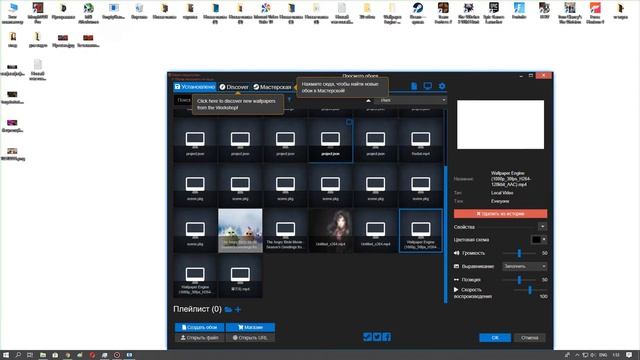Click the Отмена cancel button
Screen dimensions: 640x360
coord(529,338)
